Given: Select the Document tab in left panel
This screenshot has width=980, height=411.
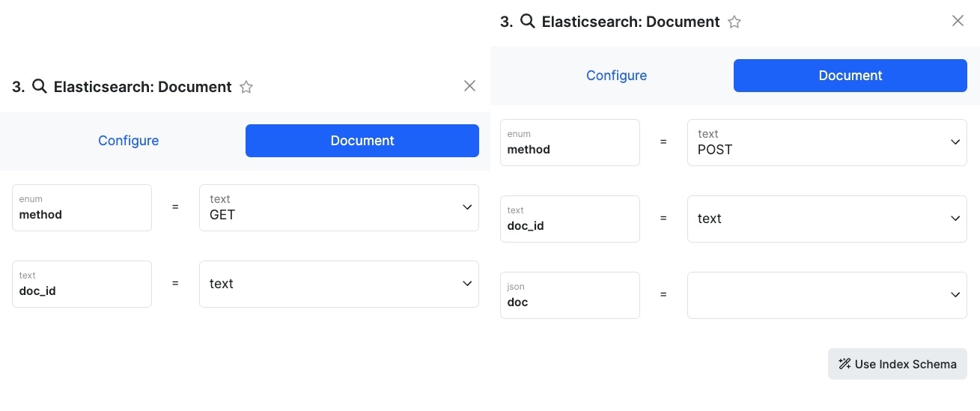Looking at the screenshot, I should (362, 141).
